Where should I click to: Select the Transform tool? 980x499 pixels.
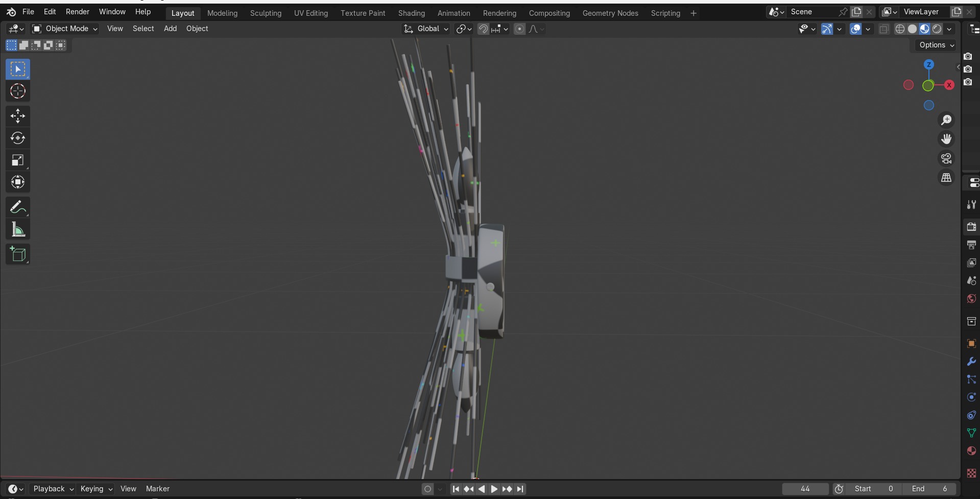(18, 182)
